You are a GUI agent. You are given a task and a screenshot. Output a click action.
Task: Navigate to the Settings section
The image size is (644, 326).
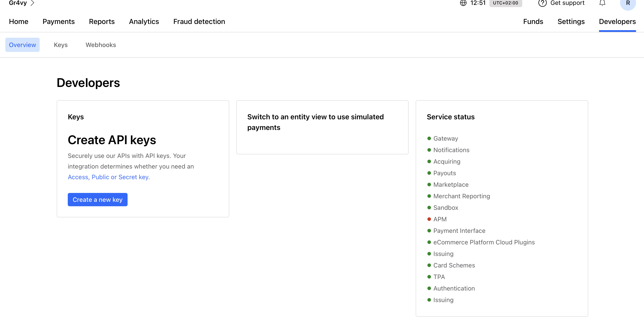pyautogui.click(x=571, y=22)
